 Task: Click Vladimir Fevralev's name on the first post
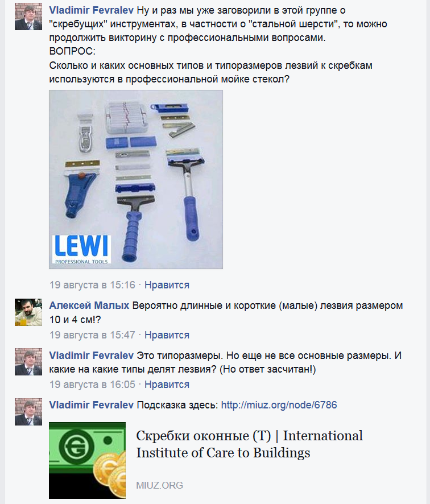coord(91,10)
